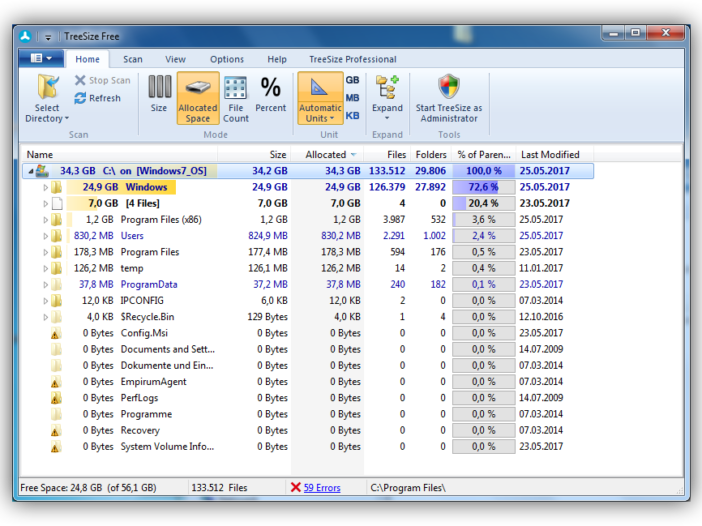Sort by the Size column header
This screenshot has width=702, height=526.
pos(254,155)
